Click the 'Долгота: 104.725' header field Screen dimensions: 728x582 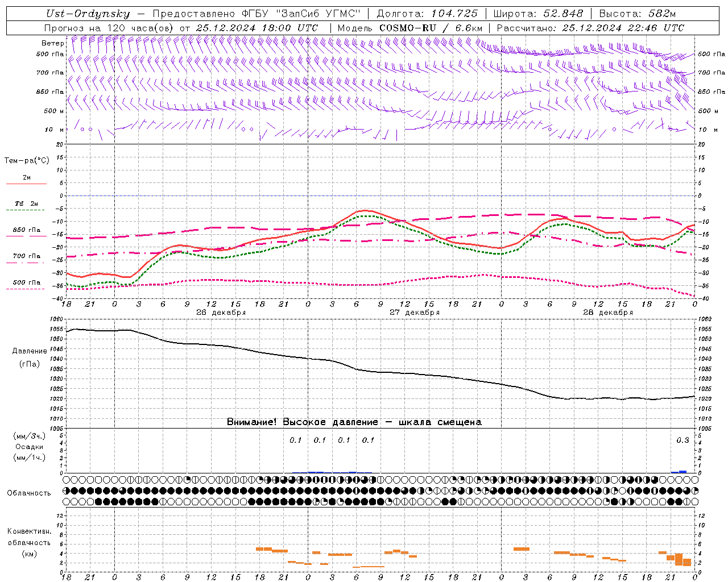pos(427,14)
